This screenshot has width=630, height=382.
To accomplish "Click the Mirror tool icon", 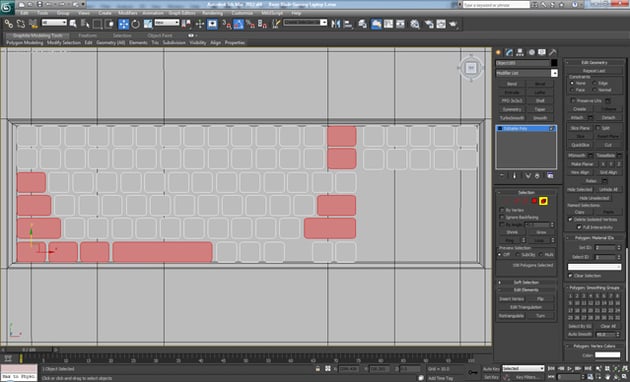I will click(x=335, y=24).
